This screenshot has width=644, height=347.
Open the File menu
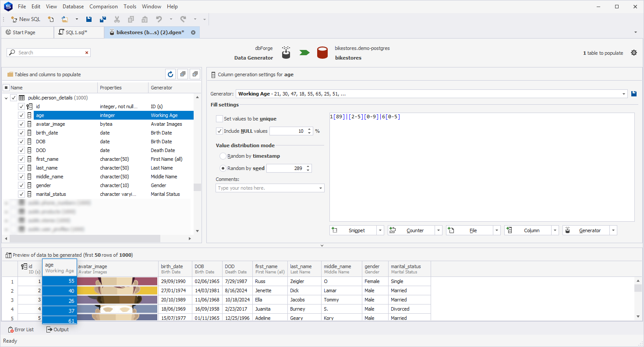coord(22,7)
